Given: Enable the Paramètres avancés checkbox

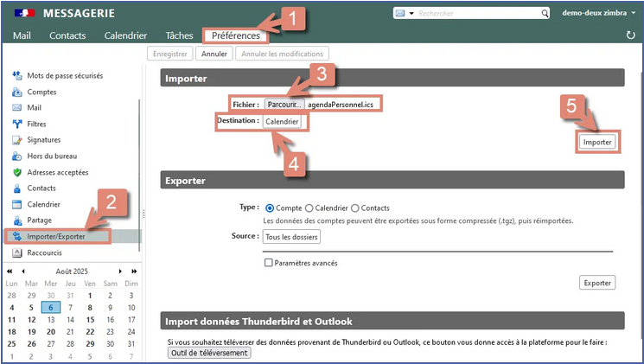Looking at the screenshot, I should click(268, 263).
